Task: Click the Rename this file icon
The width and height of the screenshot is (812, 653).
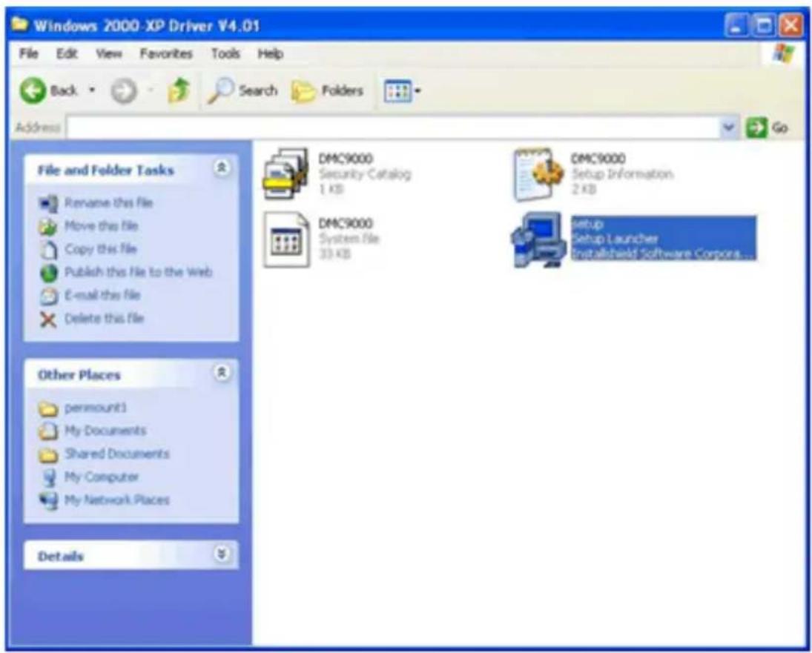Action: [x=49, y=203]
